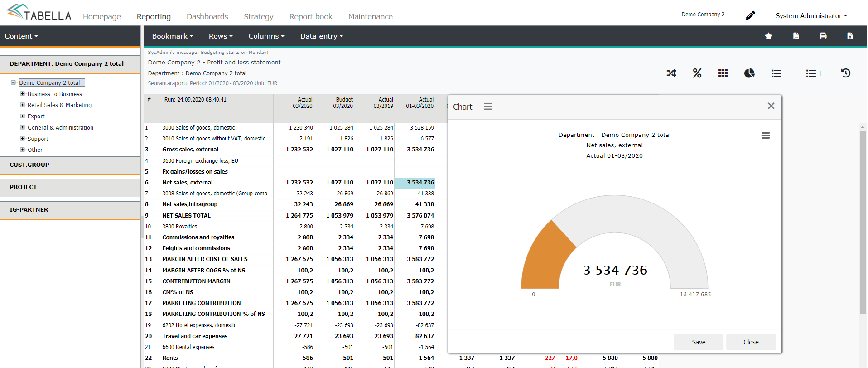868x368 pixels.
Task: Open the Content dropdown
Action: (21, 36)
